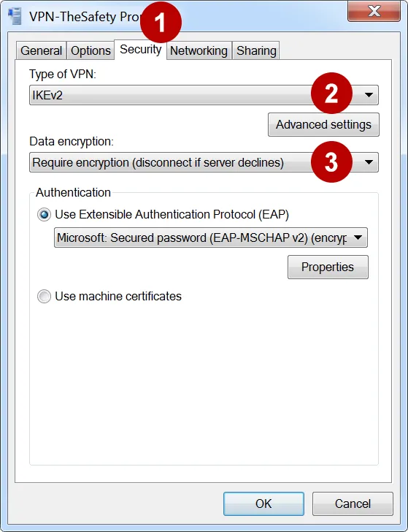Open EAP Properties button

pyautogui.click(x=328, y=267)
